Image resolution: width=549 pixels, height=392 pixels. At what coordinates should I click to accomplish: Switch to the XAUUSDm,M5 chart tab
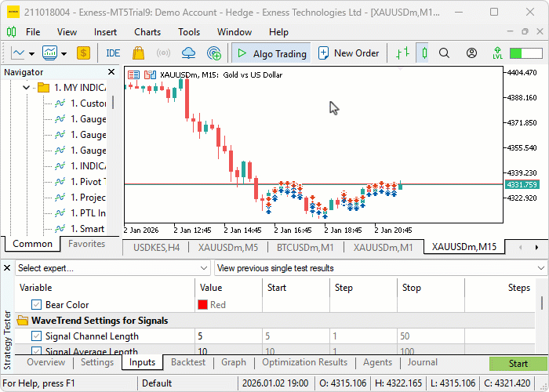(x=228, y=248)
